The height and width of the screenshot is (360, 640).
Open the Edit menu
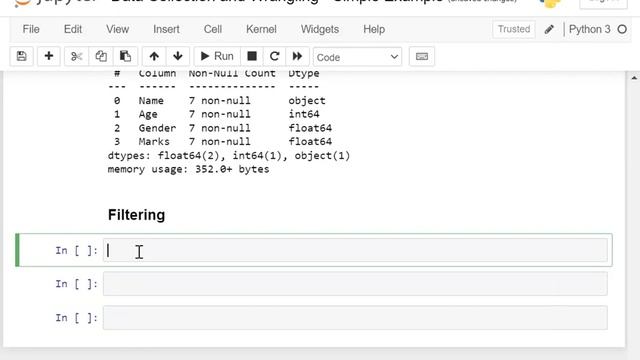(x=73, y=29)
